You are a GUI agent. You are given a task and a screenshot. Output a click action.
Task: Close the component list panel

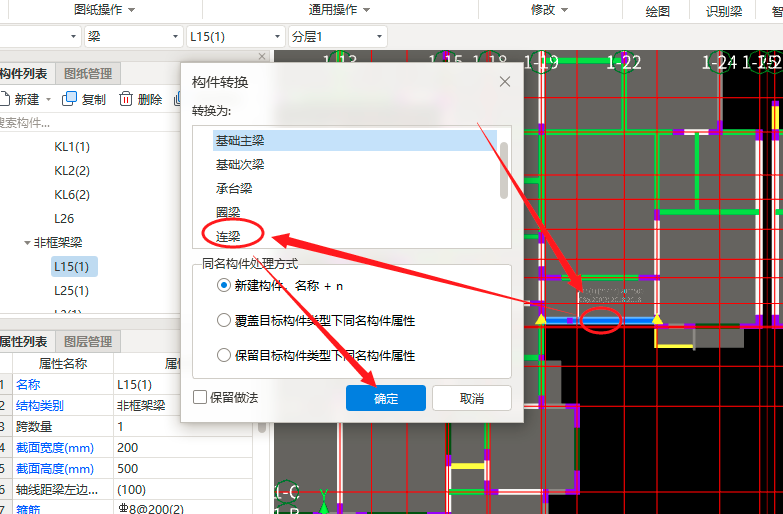[x=262, y=56]
